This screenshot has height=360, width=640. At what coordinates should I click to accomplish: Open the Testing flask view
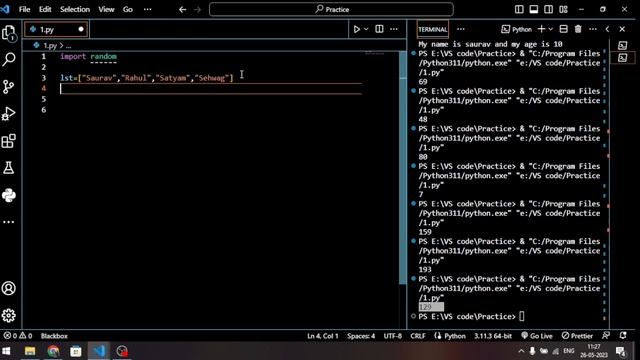pyautogui.click(x=9, y=168)
